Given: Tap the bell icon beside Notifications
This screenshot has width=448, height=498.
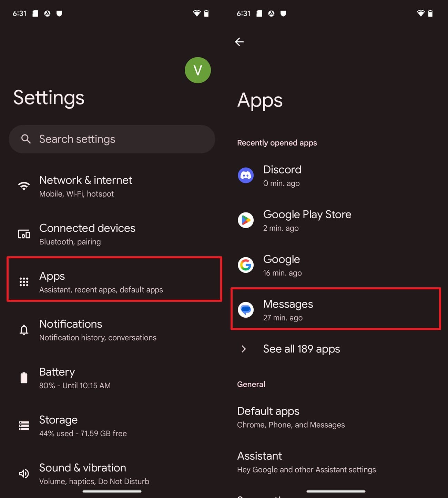Looking at the screenshot, I should (24, 330).
